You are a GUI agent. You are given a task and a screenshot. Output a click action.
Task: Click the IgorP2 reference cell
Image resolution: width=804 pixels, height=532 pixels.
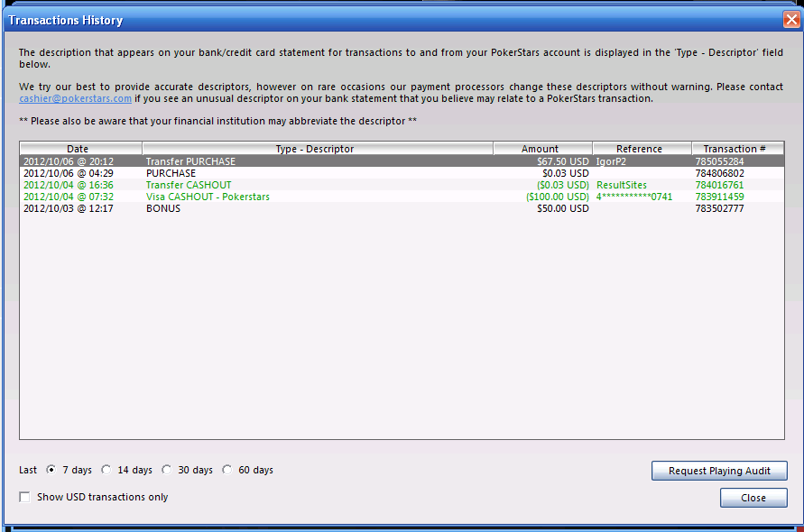tap(611, 161)
